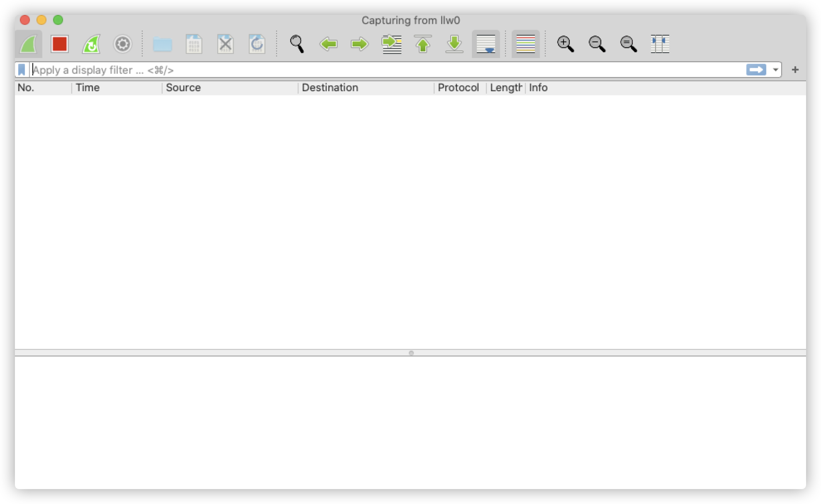821x504 pixels.
Task: Expand the display filter history dropdown
Action: click(775, 70)
